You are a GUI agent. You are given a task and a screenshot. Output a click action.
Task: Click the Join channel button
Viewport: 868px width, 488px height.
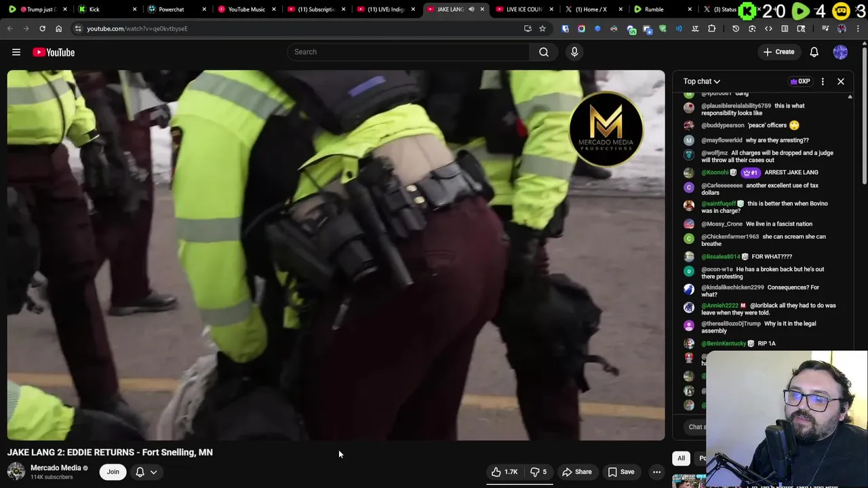[x=113, y=472]
